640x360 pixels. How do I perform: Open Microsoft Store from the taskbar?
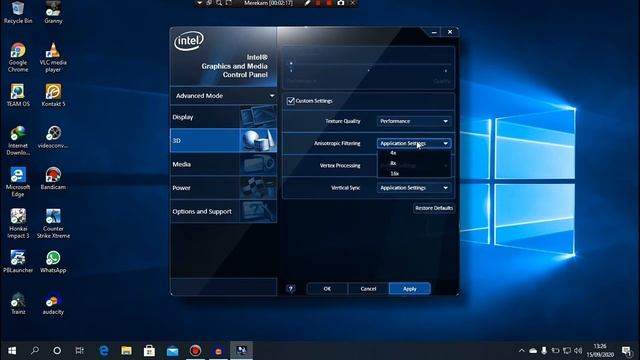(149, 350)
